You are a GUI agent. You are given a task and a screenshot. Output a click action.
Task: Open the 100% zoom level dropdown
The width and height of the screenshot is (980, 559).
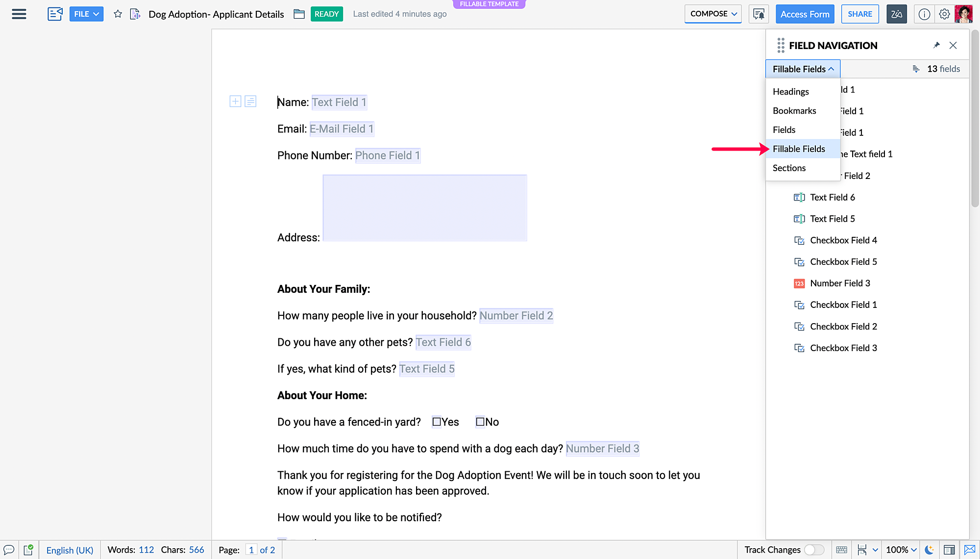901,550
